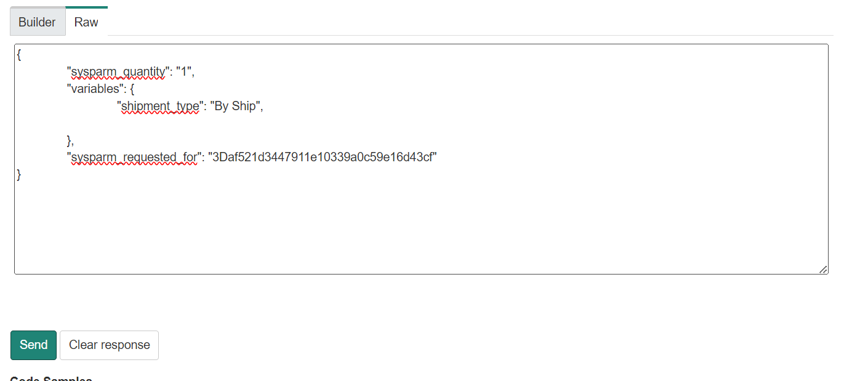Viewport: 868px width, 381px height.
Task: Place cursor in the "By Ship" value
Action: (235, 106)
